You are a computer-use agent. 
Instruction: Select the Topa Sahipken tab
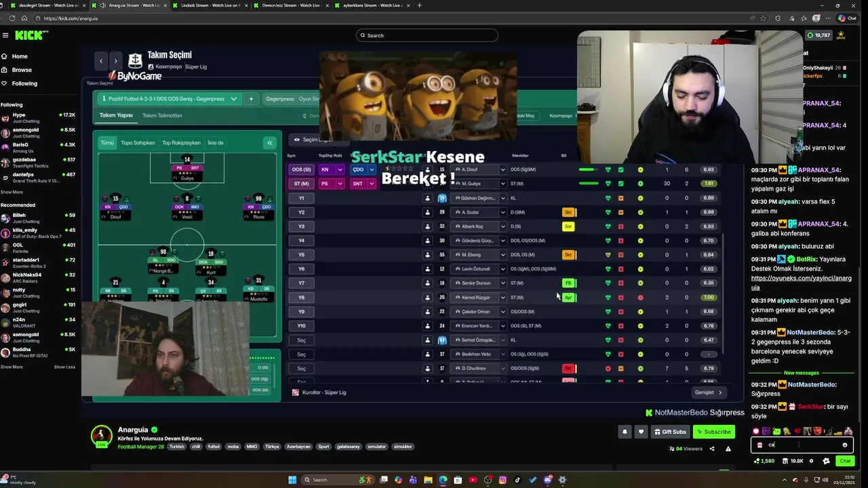[x=138, y=142]
